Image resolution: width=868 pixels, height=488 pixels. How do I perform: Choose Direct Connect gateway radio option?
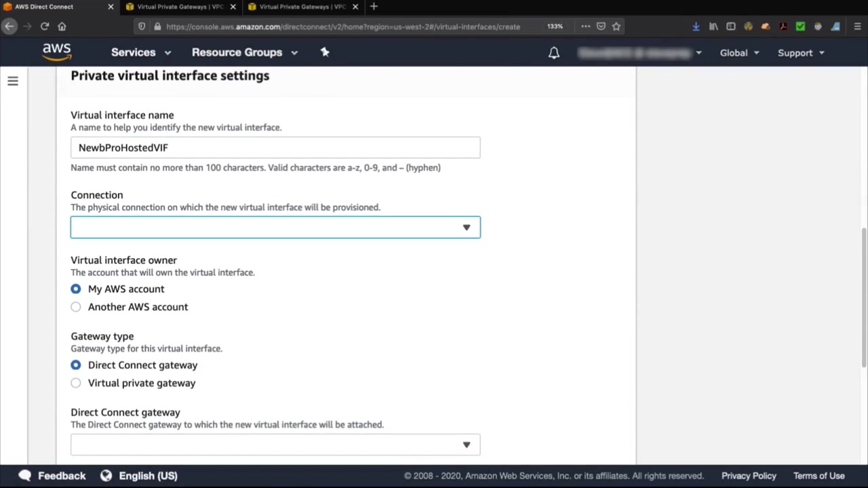[76, 365]
